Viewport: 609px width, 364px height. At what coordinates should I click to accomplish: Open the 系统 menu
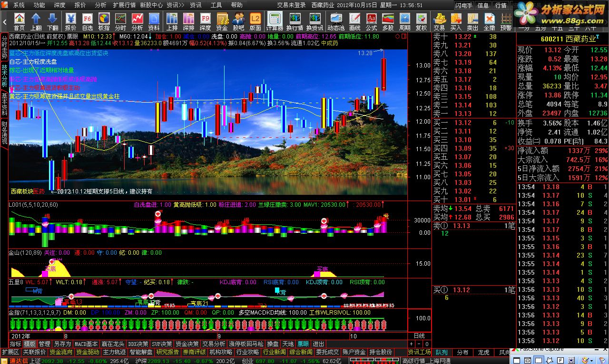tap(19, 5)
